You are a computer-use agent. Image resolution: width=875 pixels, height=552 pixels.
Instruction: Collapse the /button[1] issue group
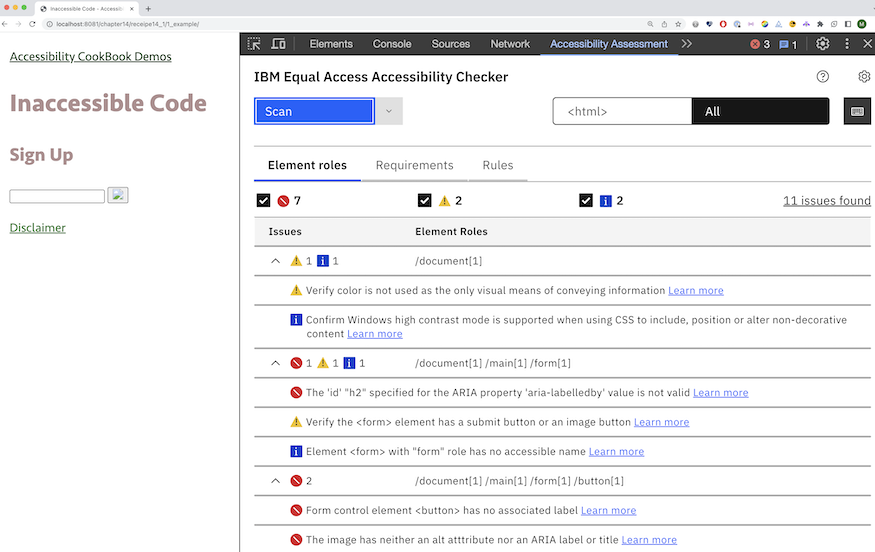point(276,481)
